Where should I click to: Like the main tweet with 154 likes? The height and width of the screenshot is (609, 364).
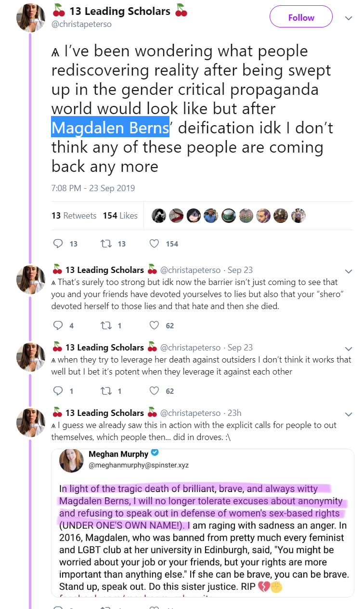click(x=154, y=244)
